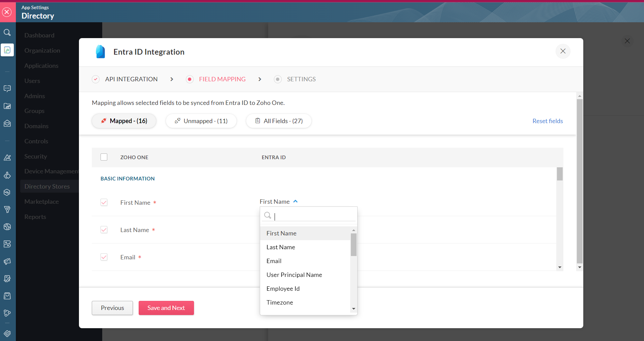This screenshot has height=341, width=644.
Task: Click the magnifier icon in dropdown search
Action: (268, 215)
